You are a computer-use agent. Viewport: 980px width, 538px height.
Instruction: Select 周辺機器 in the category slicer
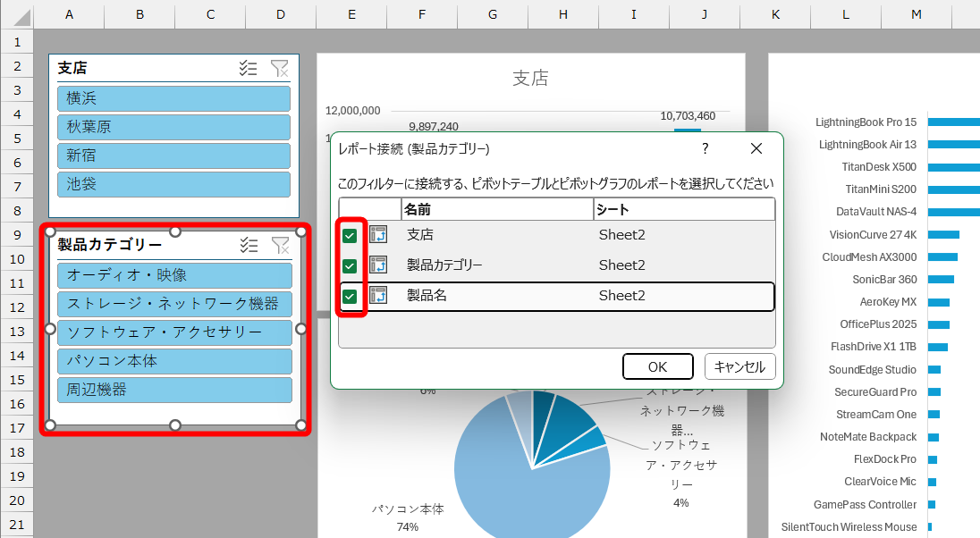175,390
